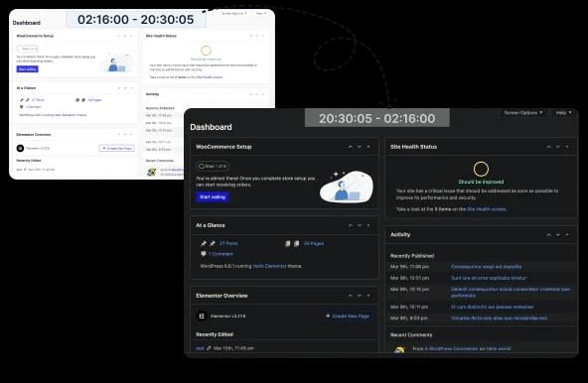The width and height of the screenshot is (588, 383).
Task: Open Screen Options dropdown in dark dashboard
Action: click(x=523, y=113)
